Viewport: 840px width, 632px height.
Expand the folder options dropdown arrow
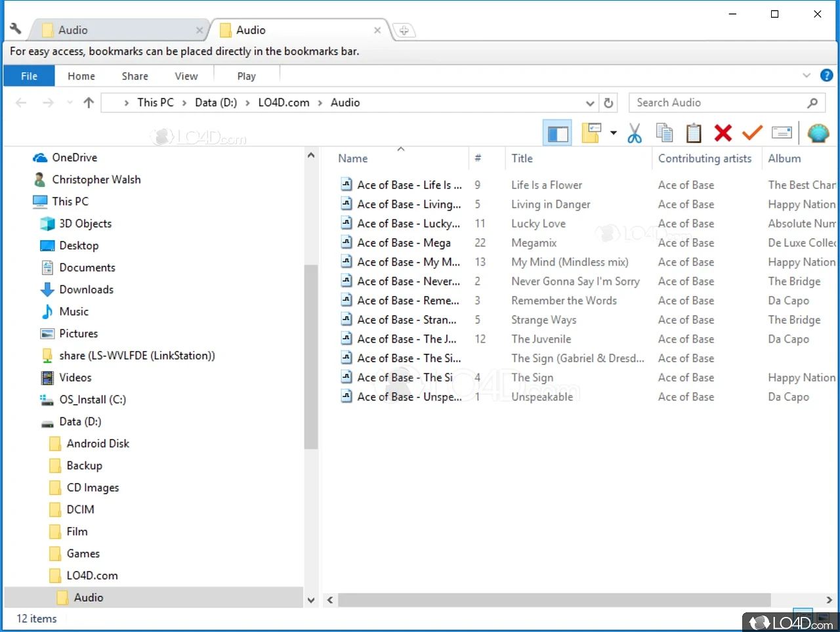(613, 133)
